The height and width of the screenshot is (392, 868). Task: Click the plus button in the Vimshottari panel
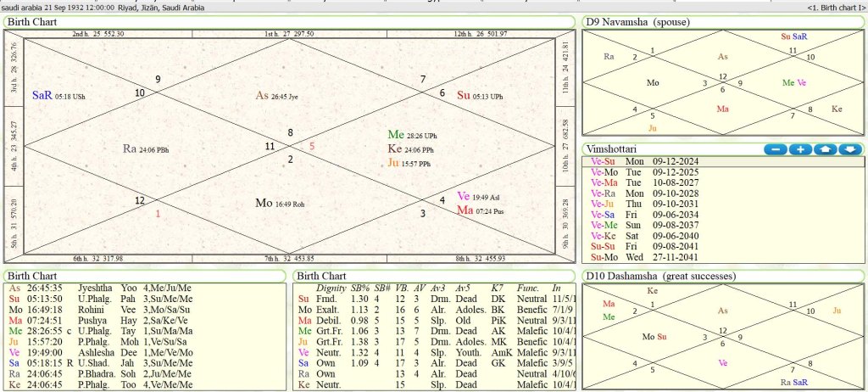click(800, 149)
